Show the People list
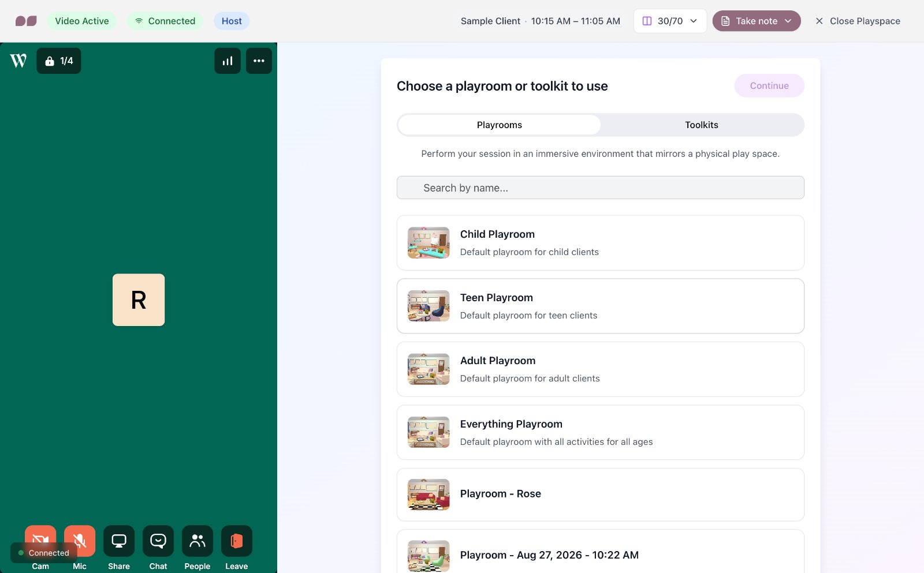The image size is (924, 573). tap(198, 541)
